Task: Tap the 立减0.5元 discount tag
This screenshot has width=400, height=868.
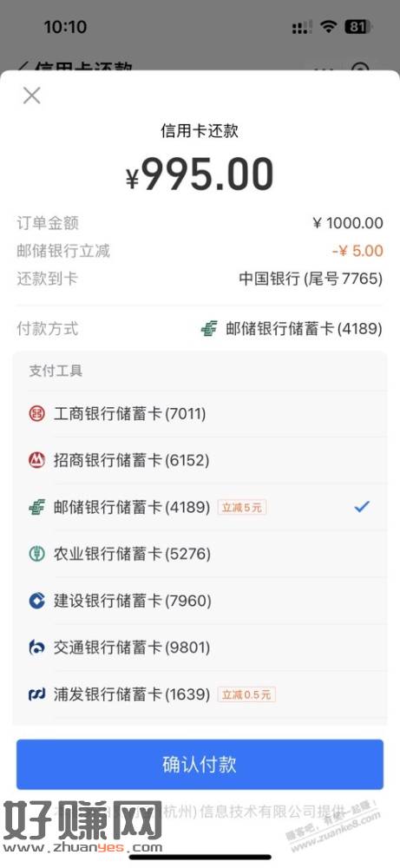Action: point(246,694)
